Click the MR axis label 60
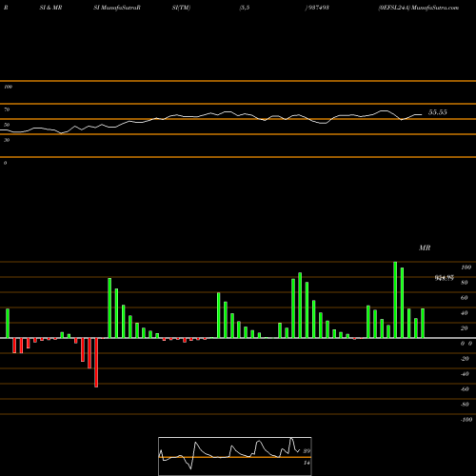This screenshot has width=476, height=476. pyautogui.click(x=464, y=298)
